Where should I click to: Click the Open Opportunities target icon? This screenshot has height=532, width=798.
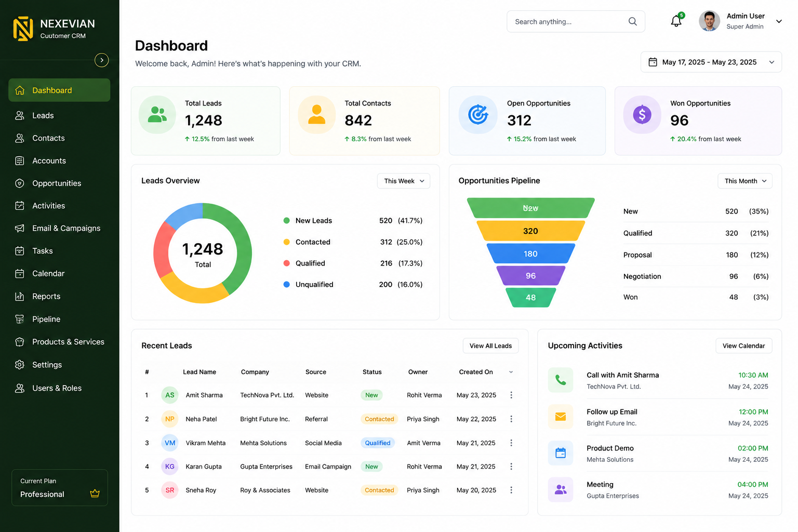[x=478, y=114]
